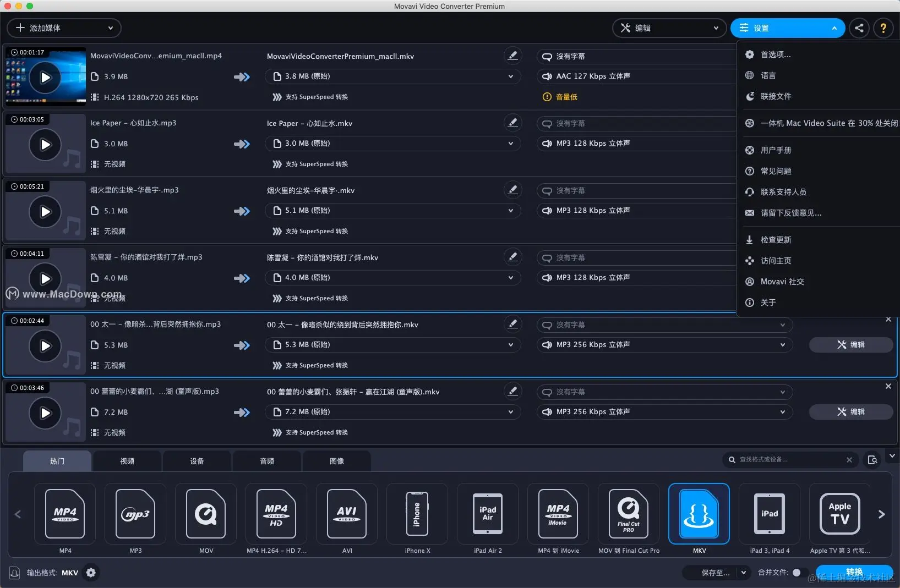Open 没有字幕 subtitle field for first file
This screenshot has width=900, height=588.
click(x=636, y=56)
